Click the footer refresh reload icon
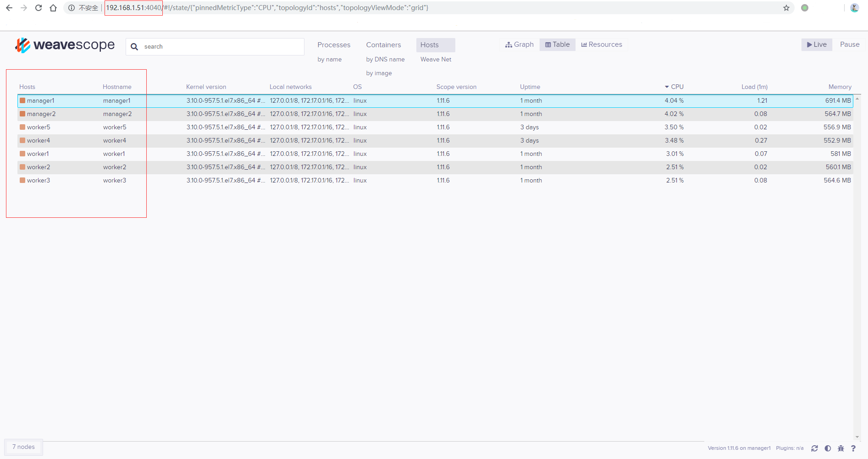Screen dimensions: 868x459 (814, 448)
